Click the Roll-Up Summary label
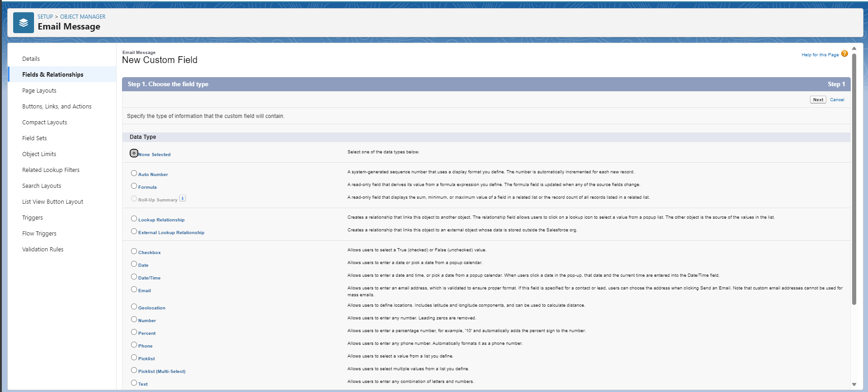 [158, 200]
